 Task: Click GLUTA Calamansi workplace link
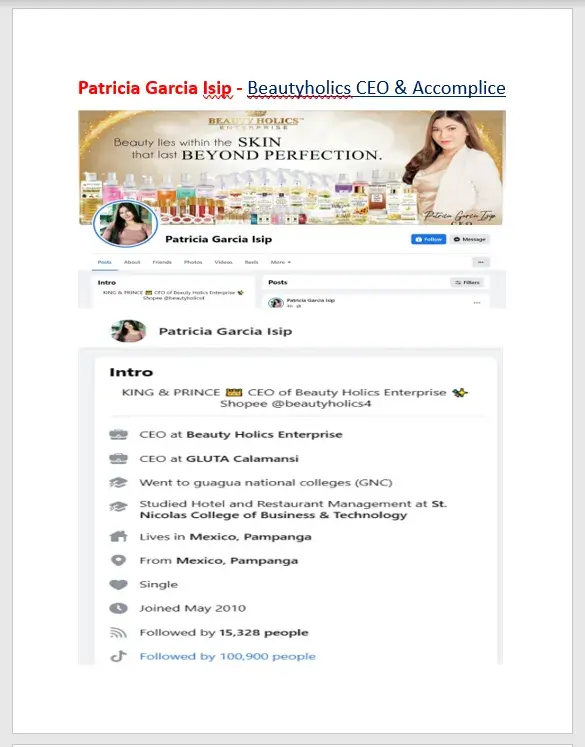click(242, 459)
